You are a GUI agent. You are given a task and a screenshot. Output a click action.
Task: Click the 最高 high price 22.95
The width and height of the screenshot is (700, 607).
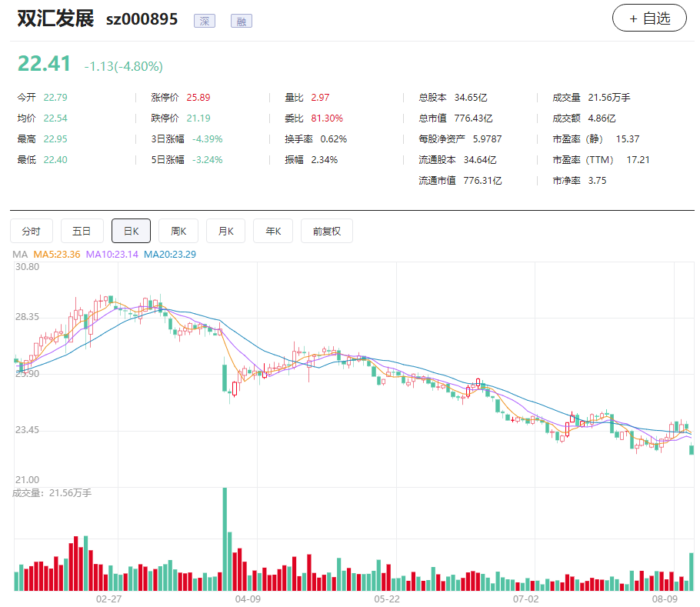pos(55,138)
